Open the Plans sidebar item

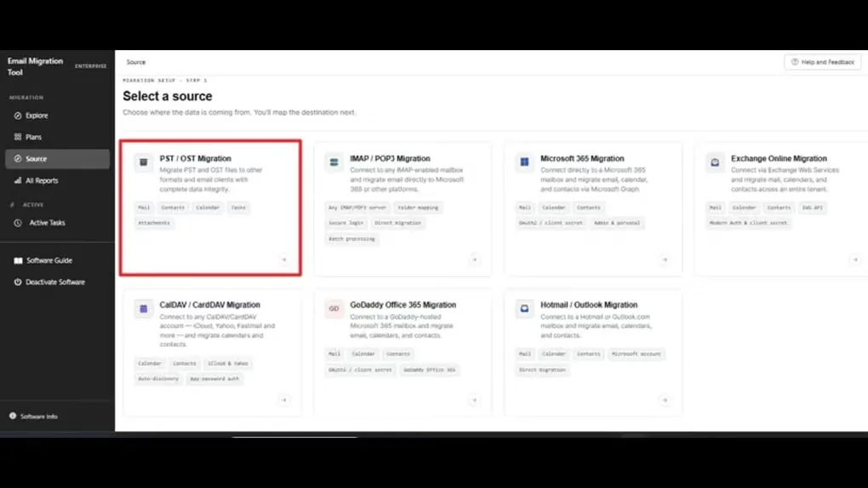click(x=57, y=137)
